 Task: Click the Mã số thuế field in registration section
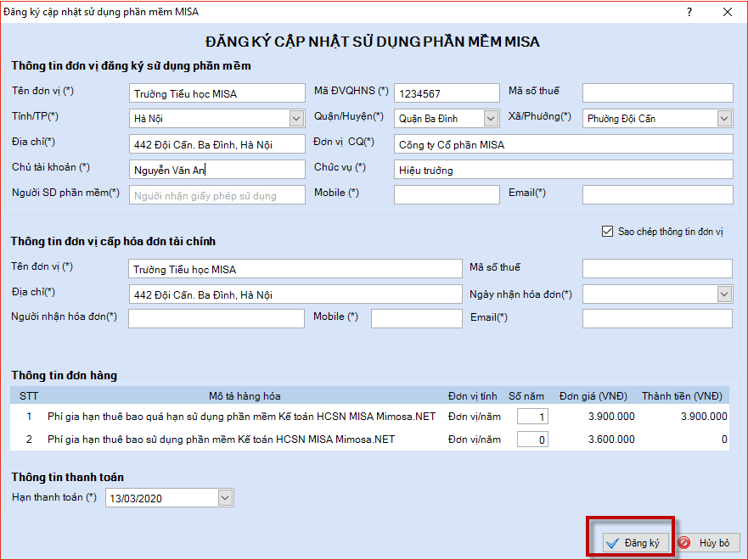(x=657, y=93)
